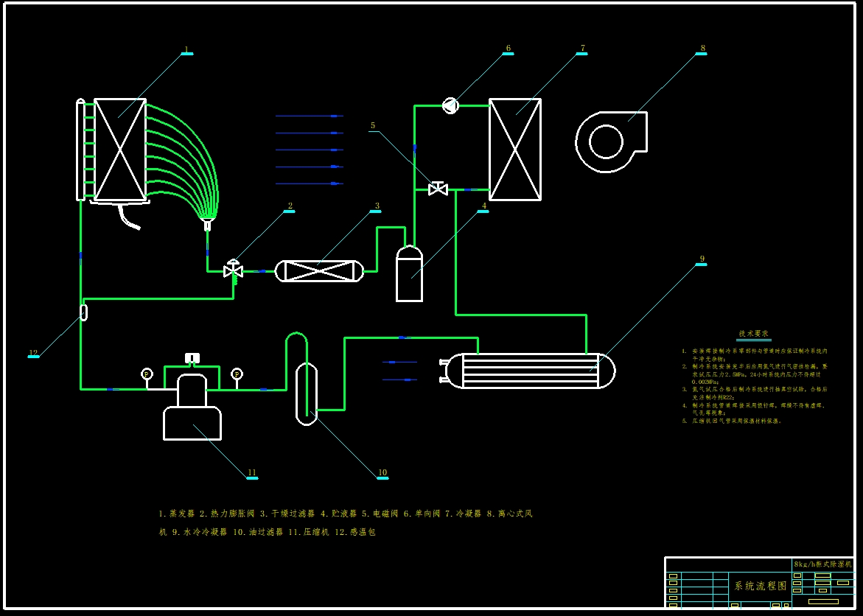This screenshot has height=616, width=863.
Task: Click leader number 7 label
Action: point(582,49)
